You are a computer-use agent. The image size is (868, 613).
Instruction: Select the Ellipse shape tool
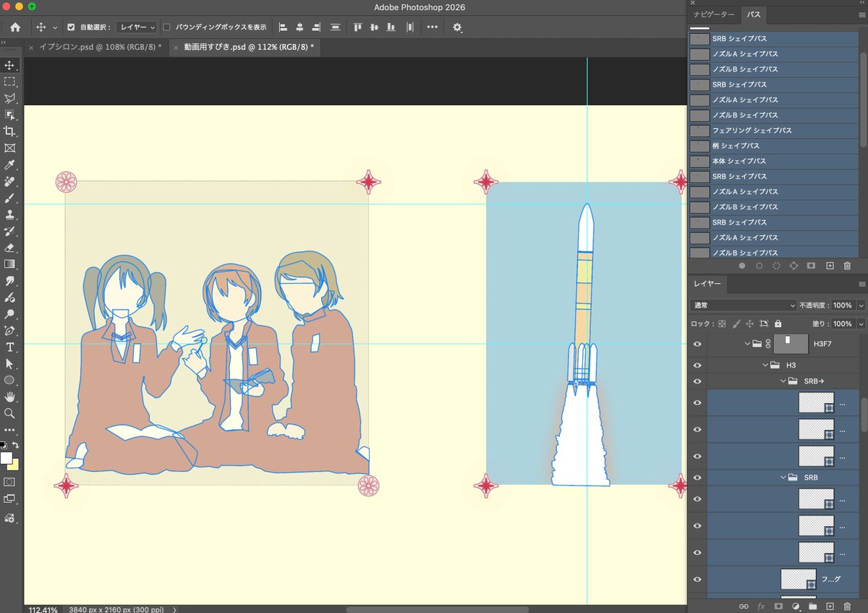click(9, 380)
